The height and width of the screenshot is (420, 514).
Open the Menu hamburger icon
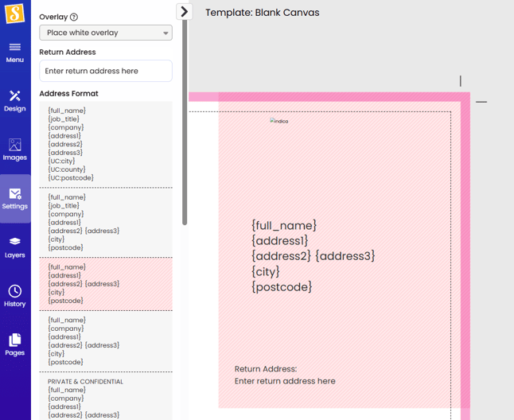(x=15, y=52)
